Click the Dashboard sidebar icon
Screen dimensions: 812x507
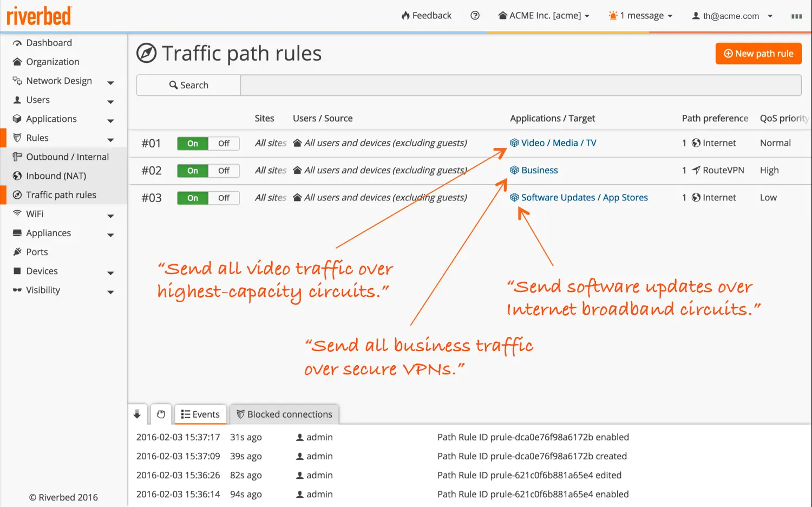coord(17,43)
